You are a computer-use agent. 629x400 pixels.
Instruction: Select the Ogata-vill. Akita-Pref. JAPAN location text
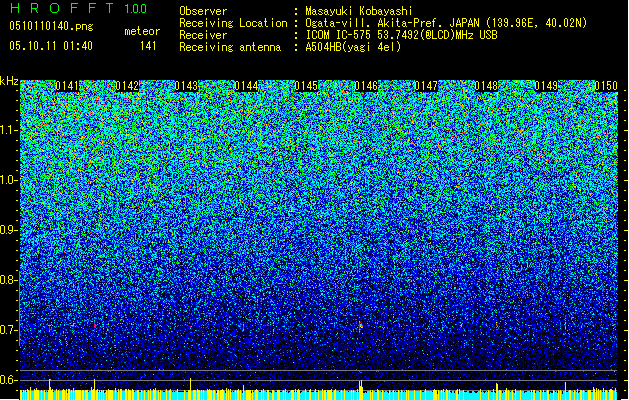point(446,23)
